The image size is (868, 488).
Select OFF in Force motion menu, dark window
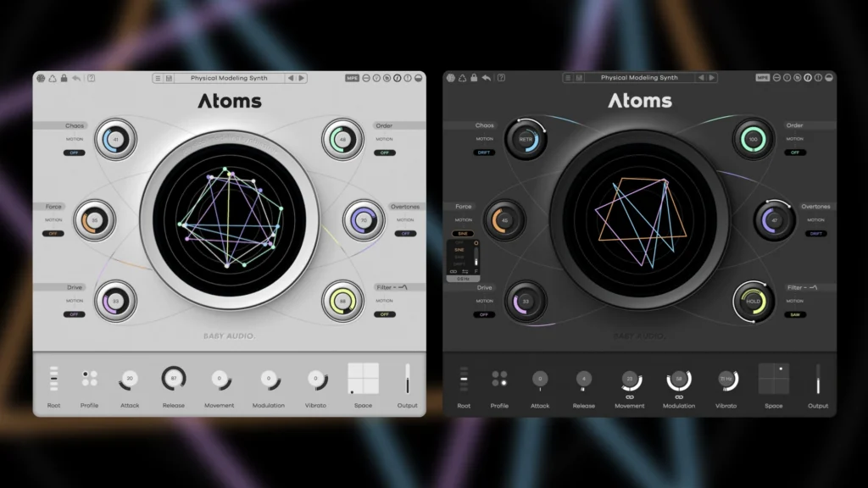(x=459, y=242)
